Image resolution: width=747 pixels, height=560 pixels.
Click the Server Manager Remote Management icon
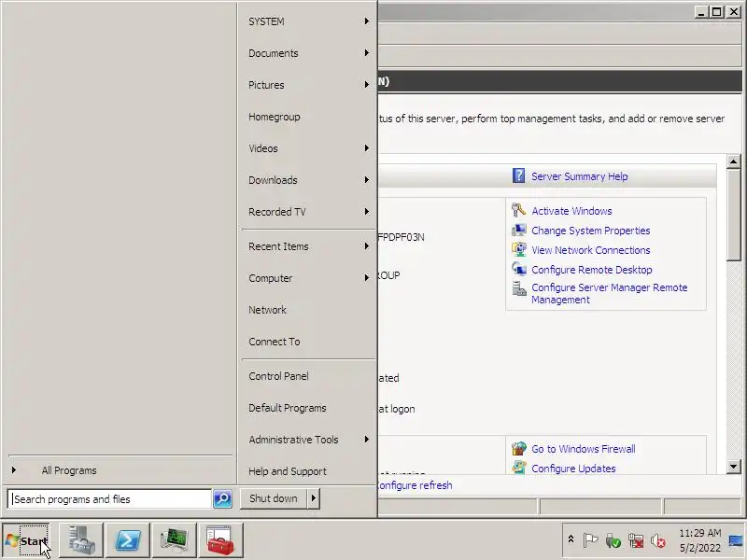coord(518,288)
